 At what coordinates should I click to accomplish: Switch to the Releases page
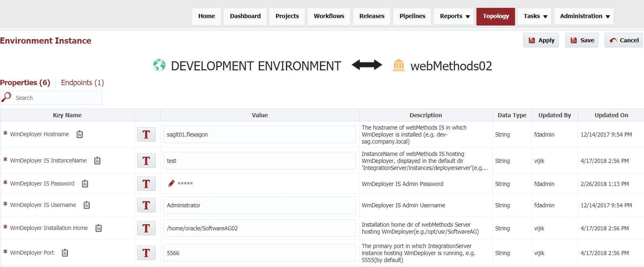372,16
